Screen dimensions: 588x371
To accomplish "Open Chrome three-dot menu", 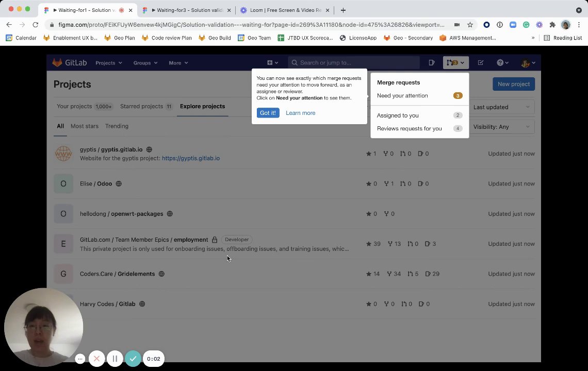I will [x=579, y=25].
